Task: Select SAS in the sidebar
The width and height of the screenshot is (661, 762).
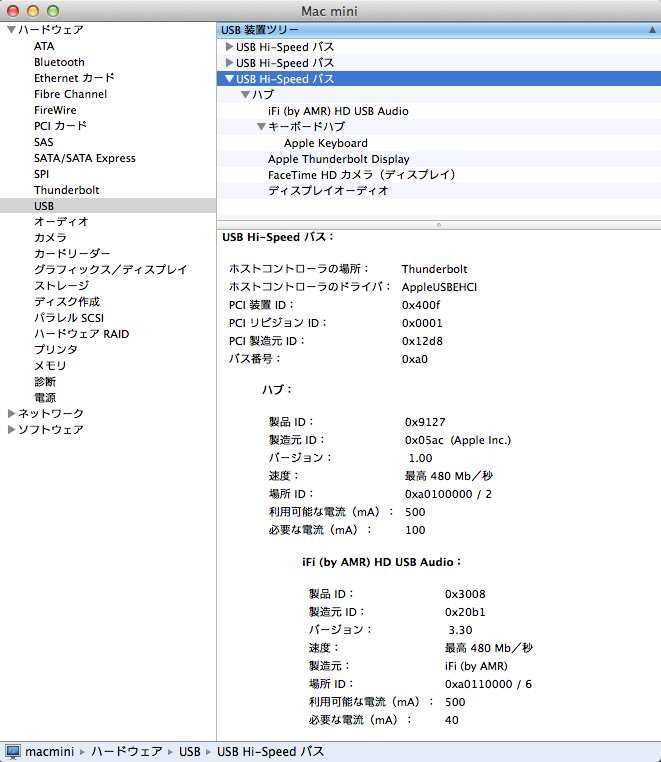Action: coord(44,142)
